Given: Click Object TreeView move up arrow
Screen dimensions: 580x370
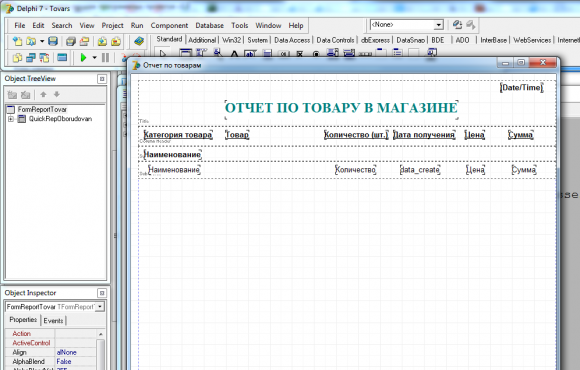Looking at the screenshot, I should click(x=43, y=95).
